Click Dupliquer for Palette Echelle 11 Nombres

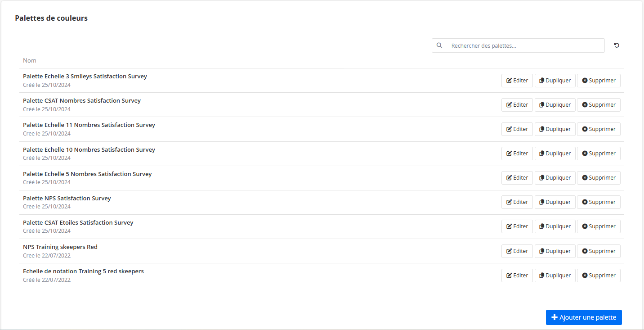coord(555,129)
